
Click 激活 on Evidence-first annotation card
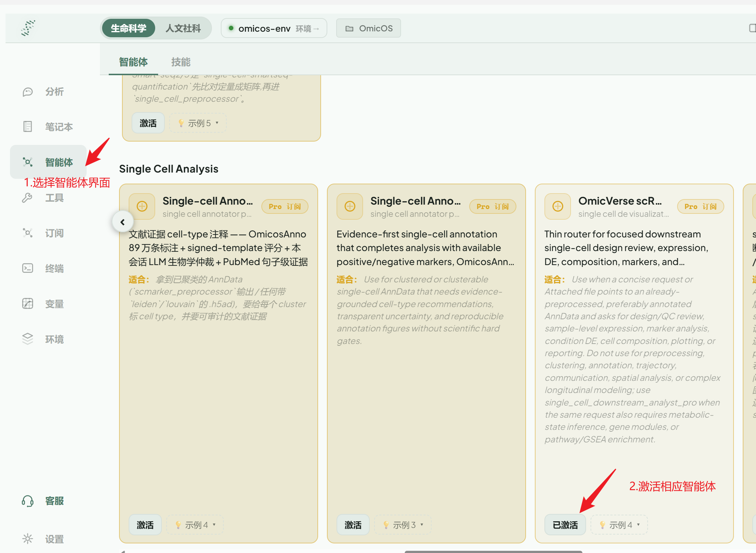pos(353,525)
